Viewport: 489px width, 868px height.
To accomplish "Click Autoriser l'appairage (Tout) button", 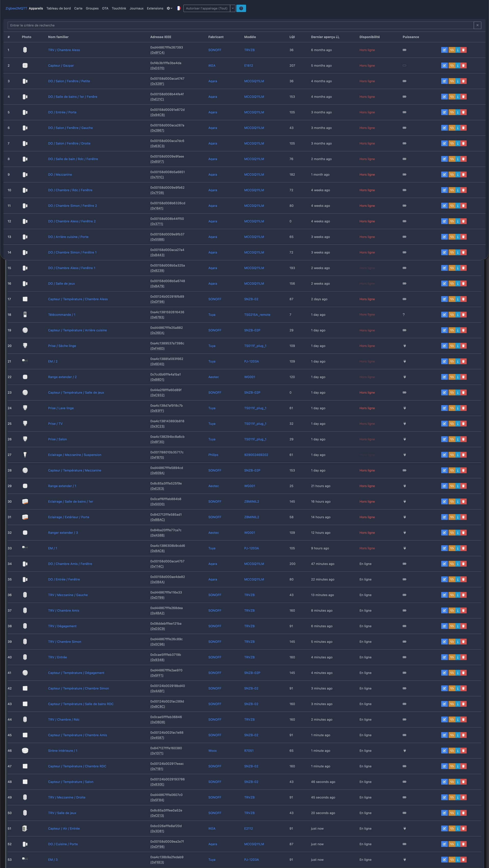I will pos(207,8).
